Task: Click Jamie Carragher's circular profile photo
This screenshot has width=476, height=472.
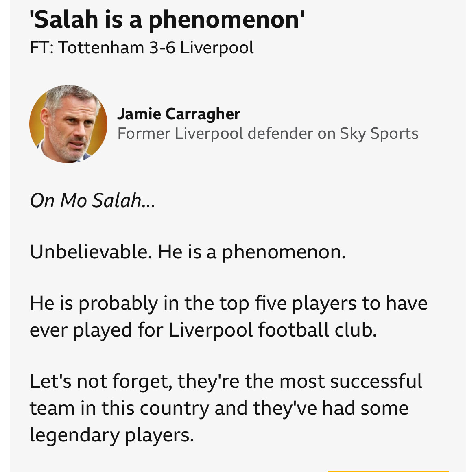Action: click(x=68, y=124)
